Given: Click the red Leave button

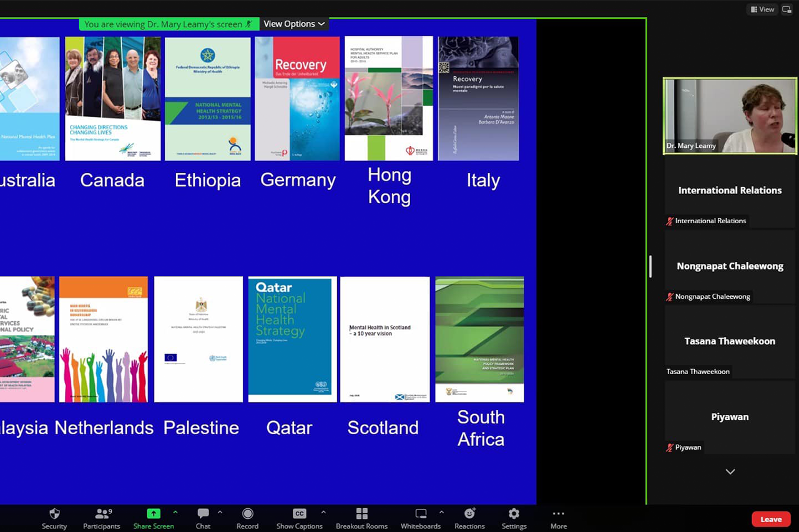Looking at the screenshot, I should (771, 519).
